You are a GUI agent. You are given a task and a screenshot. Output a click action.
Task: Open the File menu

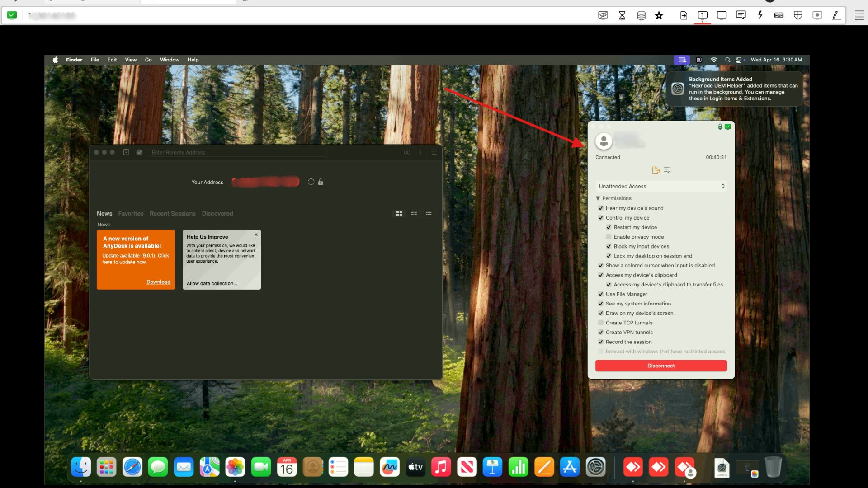coord(95,60)
